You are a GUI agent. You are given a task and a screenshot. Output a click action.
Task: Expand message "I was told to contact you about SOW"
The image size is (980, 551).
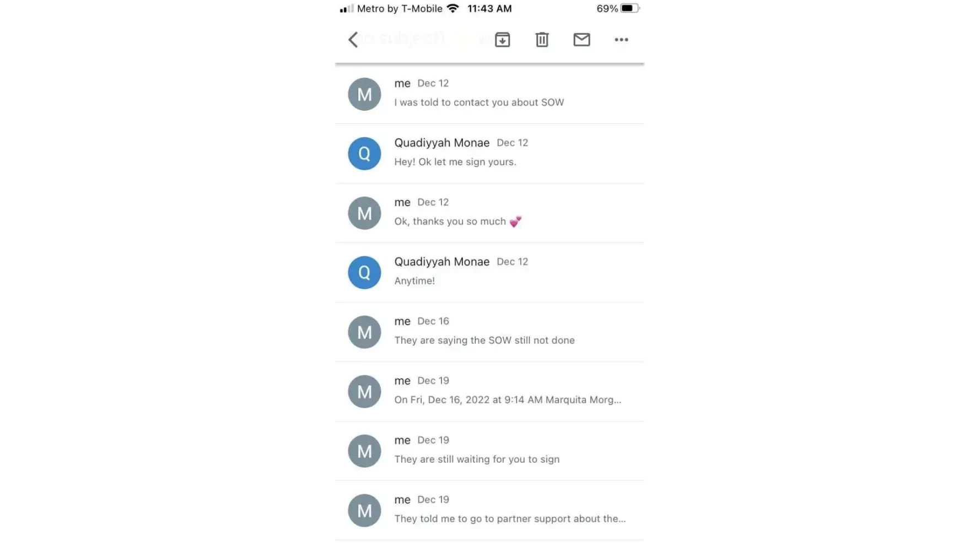489,94
